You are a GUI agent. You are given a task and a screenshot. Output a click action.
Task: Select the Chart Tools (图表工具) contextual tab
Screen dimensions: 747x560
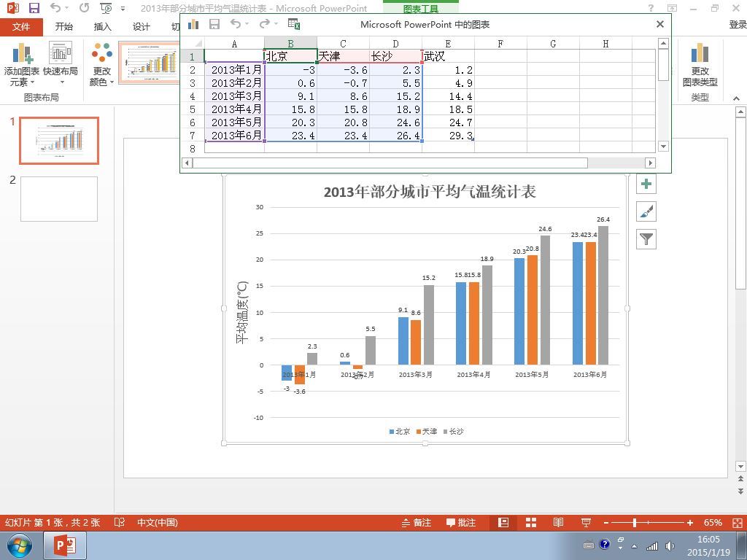point(421,8)
